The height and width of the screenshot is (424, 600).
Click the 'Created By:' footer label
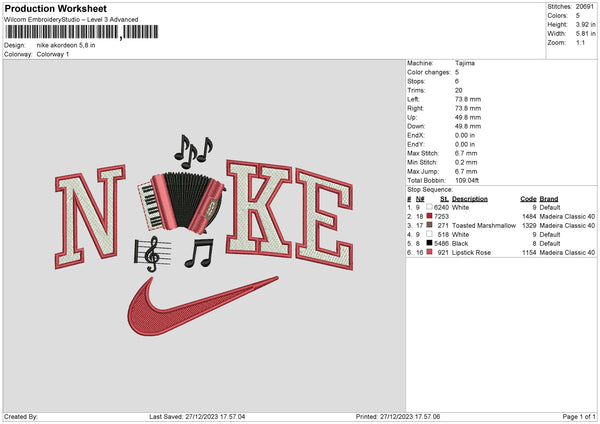21,416
